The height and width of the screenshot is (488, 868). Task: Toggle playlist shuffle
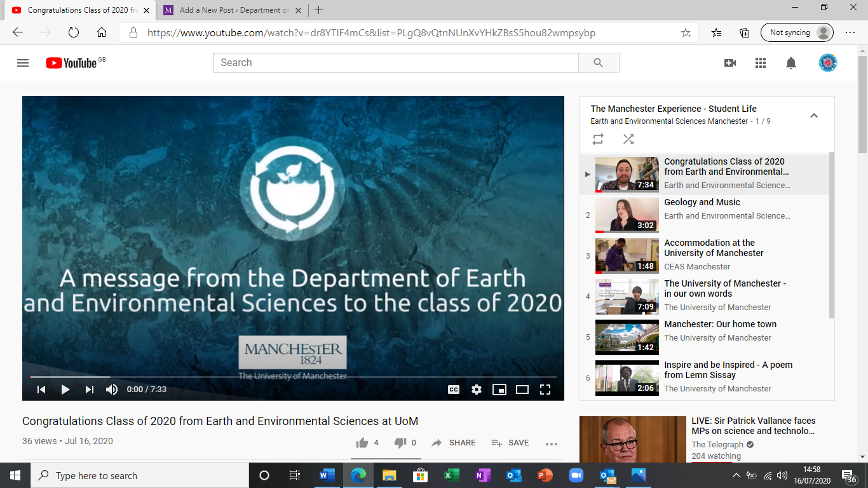click(628, 139)
